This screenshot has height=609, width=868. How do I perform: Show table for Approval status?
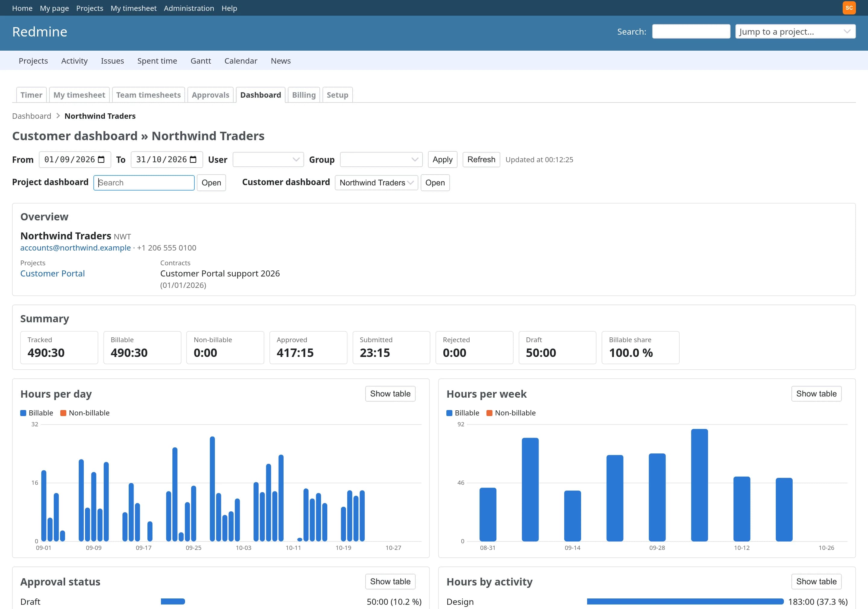[x=390, y=582]
